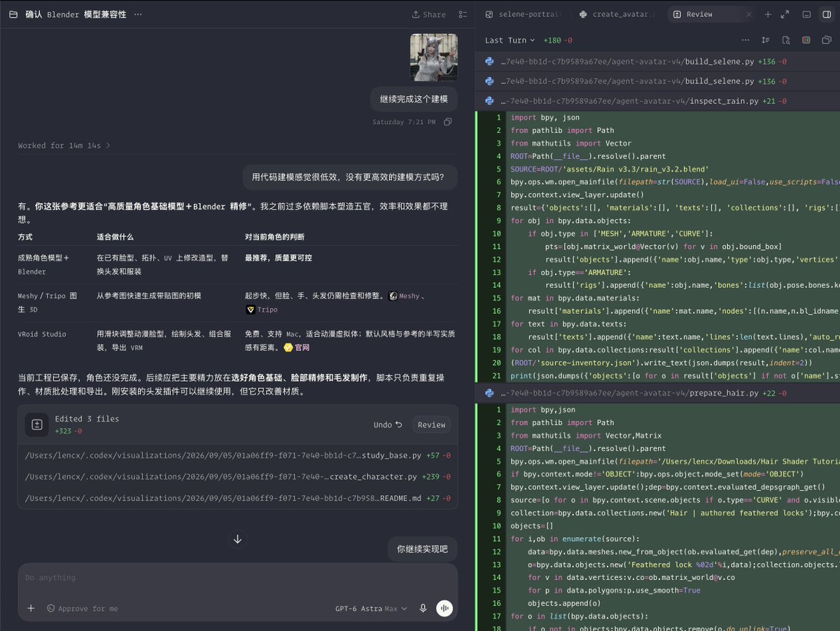Viewport: 840px width, 631px height.
Task: Click the Review button on edited files card
Action: (x=431, y=424)
